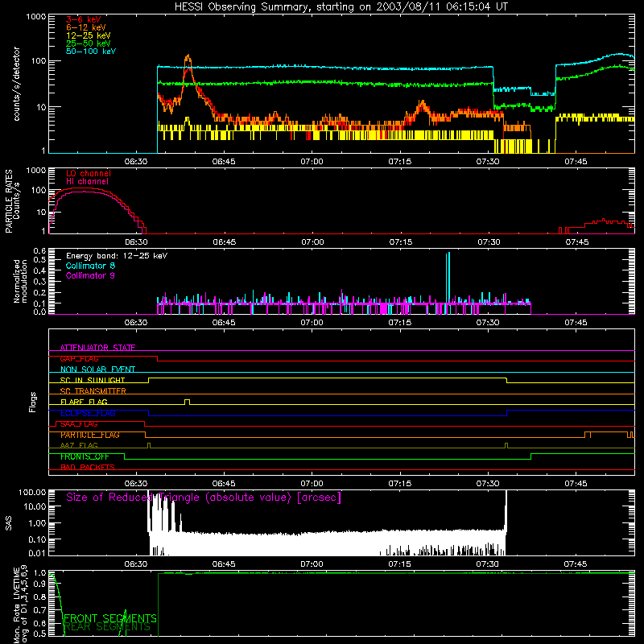Select the PARTICLE_FLAG label
Screen dimensions: 644x644
(90, 435)
